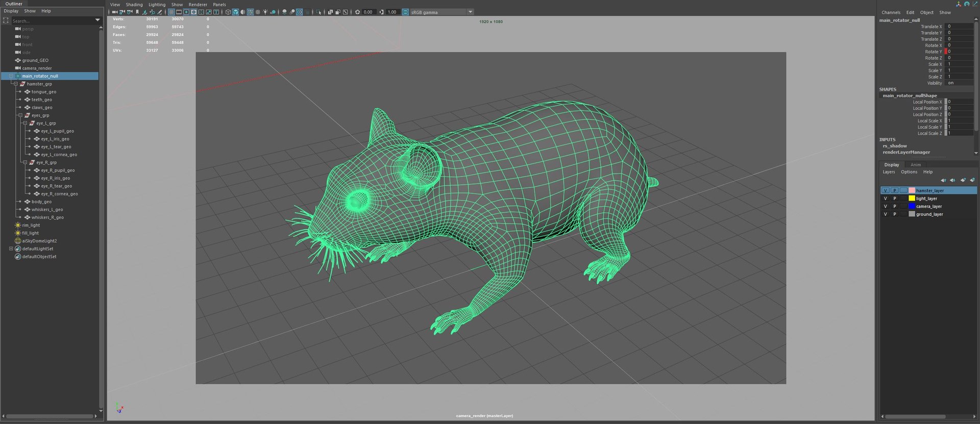Toggle Screen Space Ambient Occlusion icon
The image size is (980, 424).
click(284, 12)
